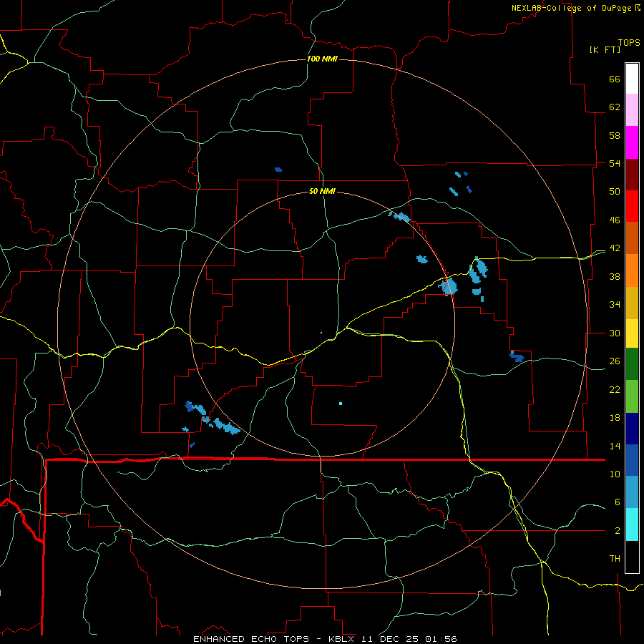Image resolution: width=644 pixels, height=644 pixels.
Task: Select the dark red 54 legend swatch
Action: (632, 175)
